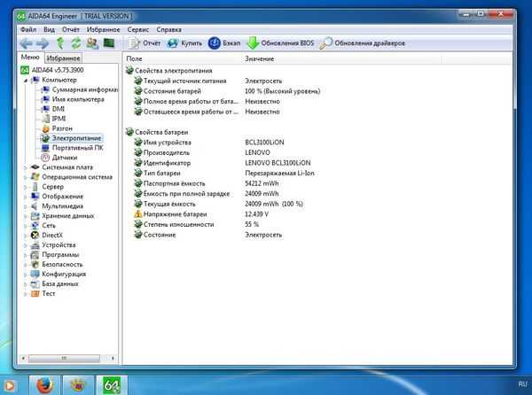Click the Устройства icon in the tree
The height and width of the screenshot is (395, 532).
[x=35, y=245]
